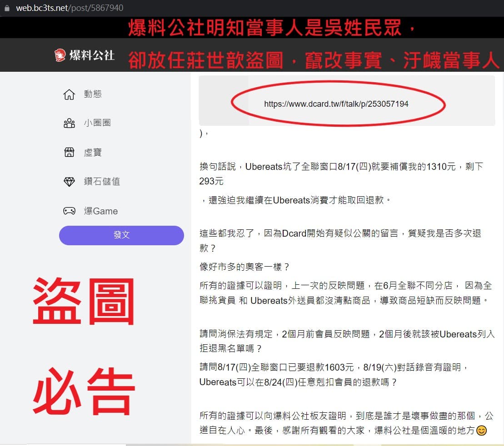Click the diamond icon for 鑽石儲值
Screen dimensions: 504x446
69,182
